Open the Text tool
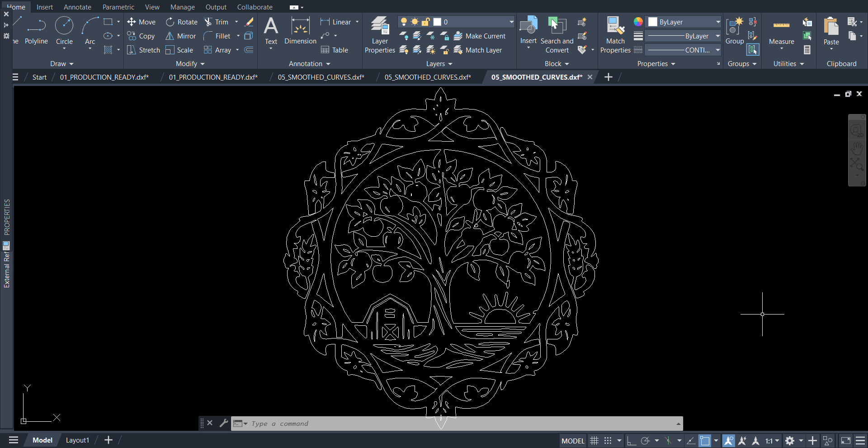The width and height of the screenshot is (868, 448). (x=271, y=32)
